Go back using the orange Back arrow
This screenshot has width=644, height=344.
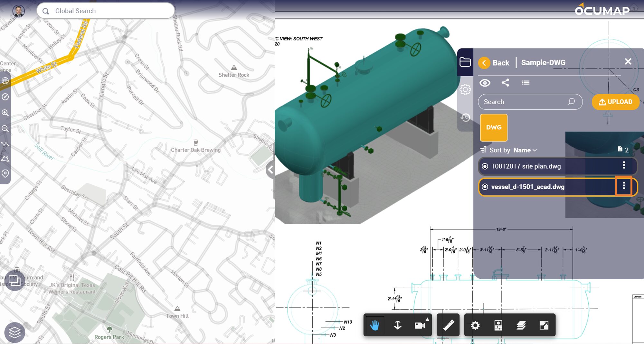484,63
